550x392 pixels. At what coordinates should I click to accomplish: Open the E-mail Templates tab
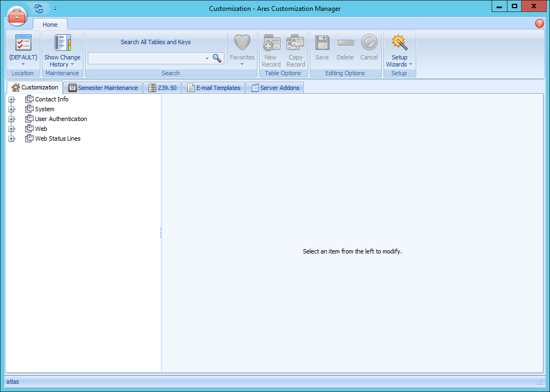click(213, 88)
